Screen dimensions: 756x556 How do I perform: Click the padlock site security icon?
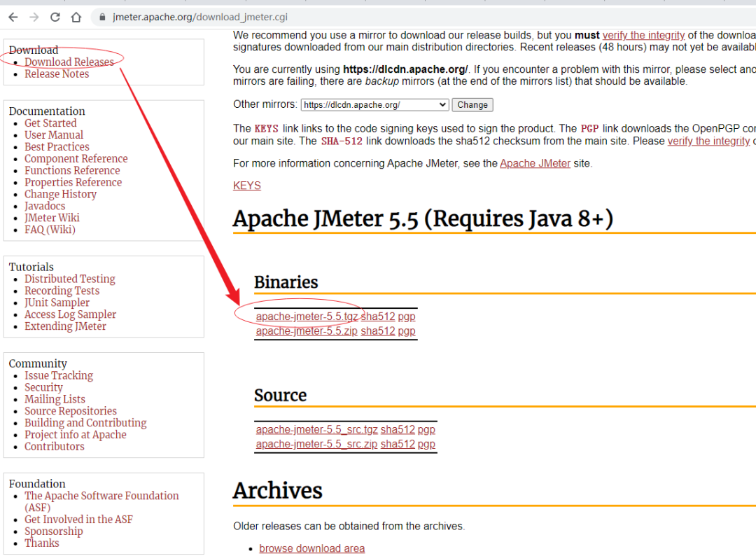click(x=101, y=15)
